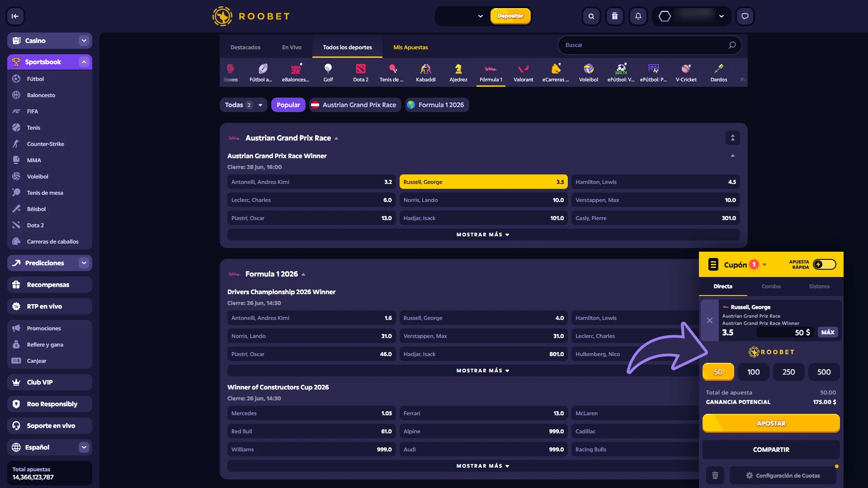Toggle the Apuesta Rápida switch
Viewport: 868px width, 488px height.
click(825, 264)
